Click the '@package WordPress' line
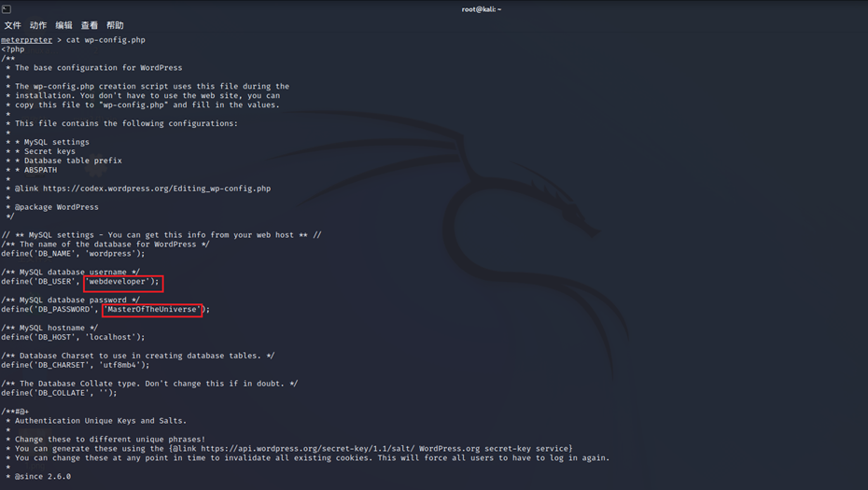 point(52,207)
